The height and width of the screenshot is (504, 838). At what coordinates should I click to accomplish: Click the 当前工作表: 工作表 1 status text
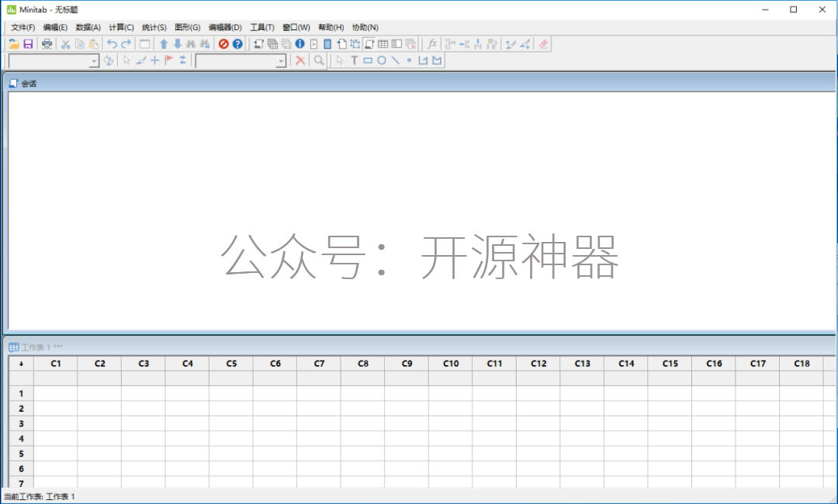click(40, 496)
